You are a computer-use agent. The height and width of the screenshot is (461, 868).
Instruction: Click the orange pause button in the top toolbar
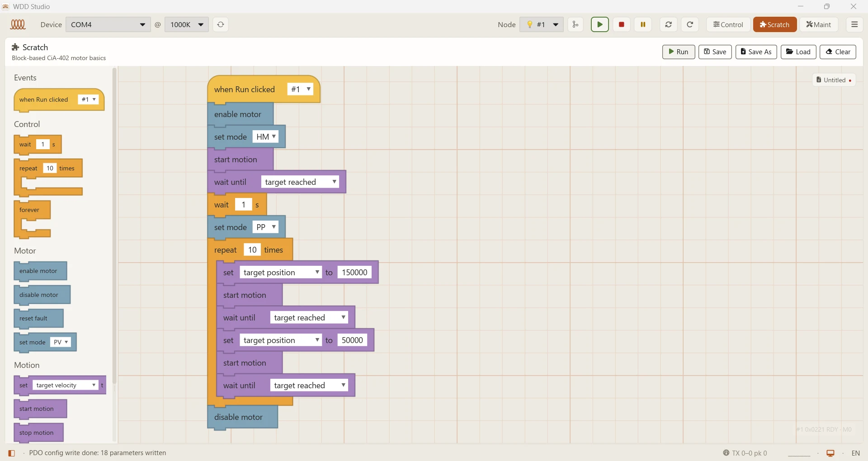click(643, 24)
